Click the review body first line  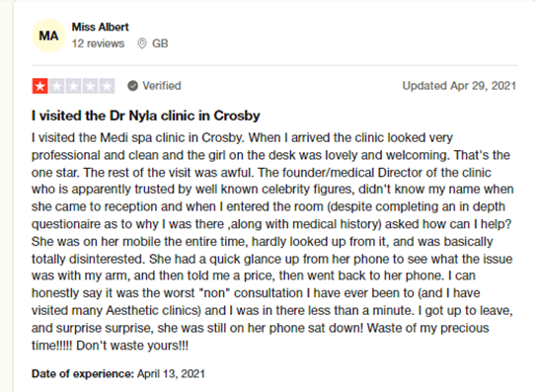242,138
